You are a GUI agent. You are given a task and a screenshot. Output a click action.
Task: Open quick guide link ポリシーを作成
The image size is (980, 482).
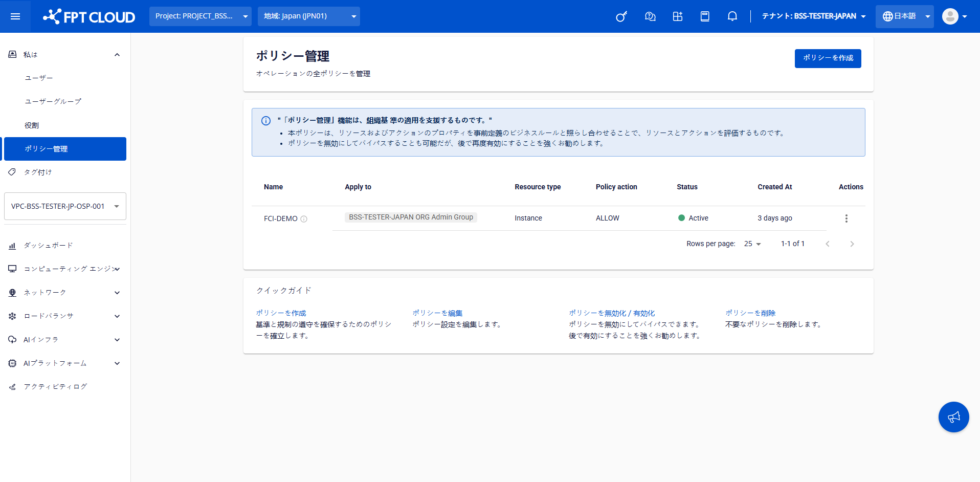coord(281,313)
